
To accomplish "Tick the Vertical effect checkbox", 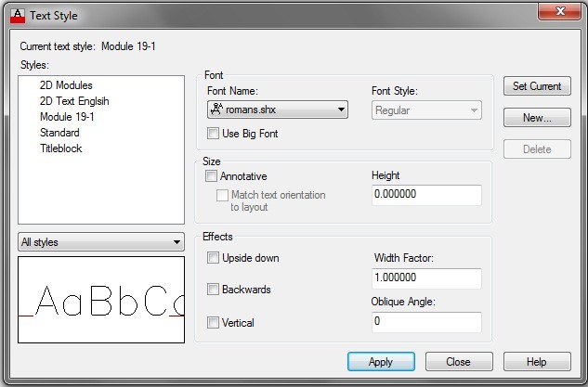I will (x=214, y=323).
